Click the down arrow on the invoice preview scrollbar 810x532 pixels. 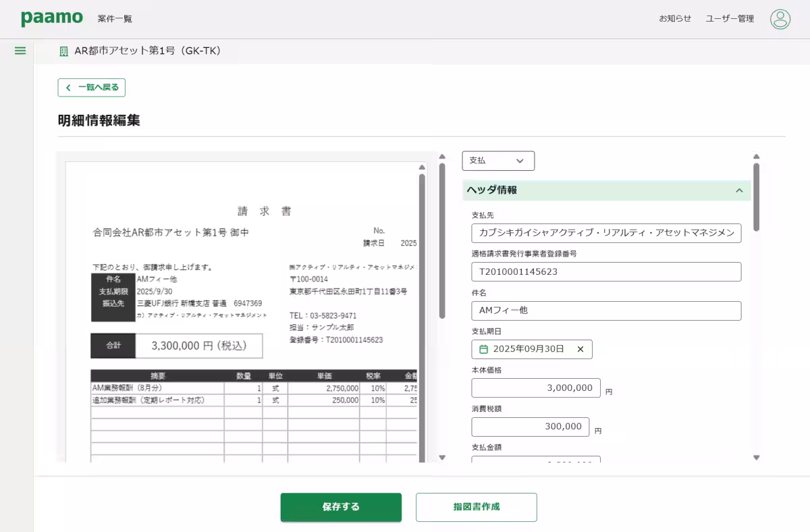(x=443, y=458)
